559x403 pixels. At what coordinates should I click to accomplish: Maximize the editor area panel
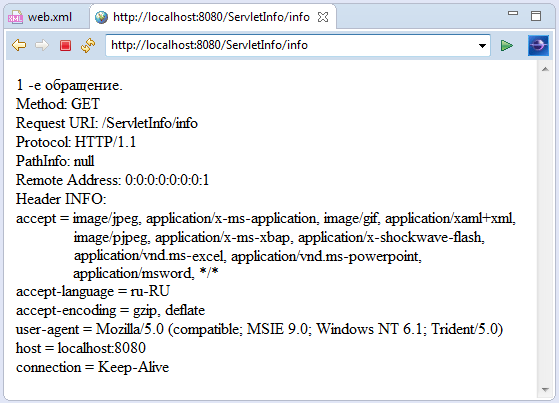[536, 16]
